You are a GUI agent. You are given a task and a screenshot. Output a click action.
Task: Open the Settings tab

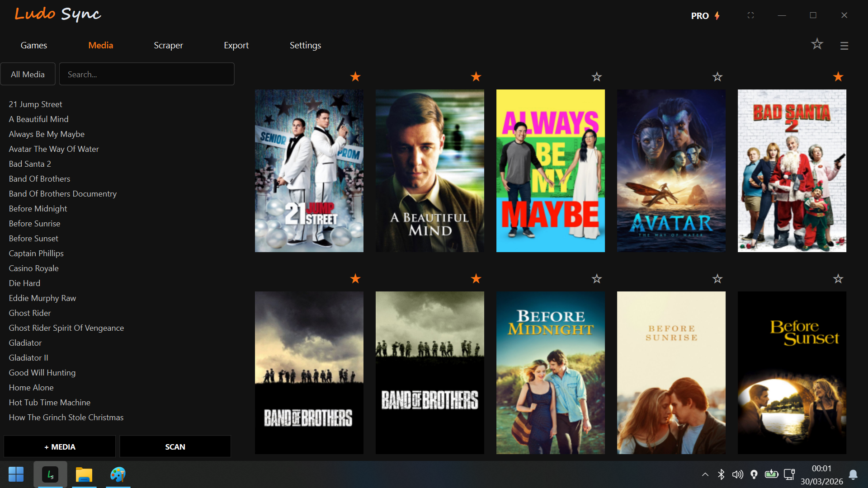(305, 45)
